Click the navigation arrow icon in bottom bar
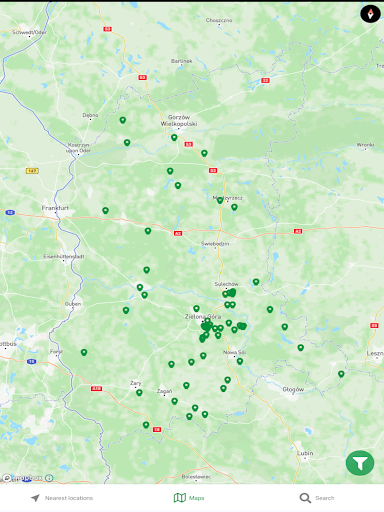Image resolution: width=384 pixels, height=512 pixels. click(x=35, y=498)
